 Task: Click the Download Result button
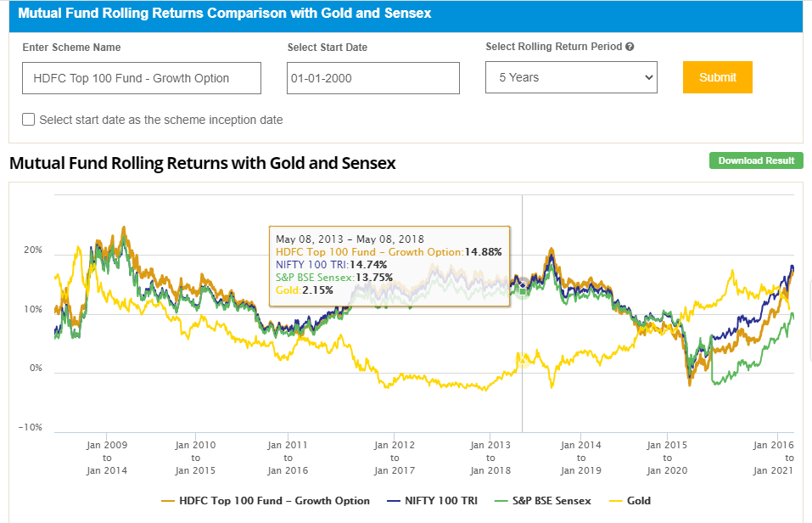point(756,160)
